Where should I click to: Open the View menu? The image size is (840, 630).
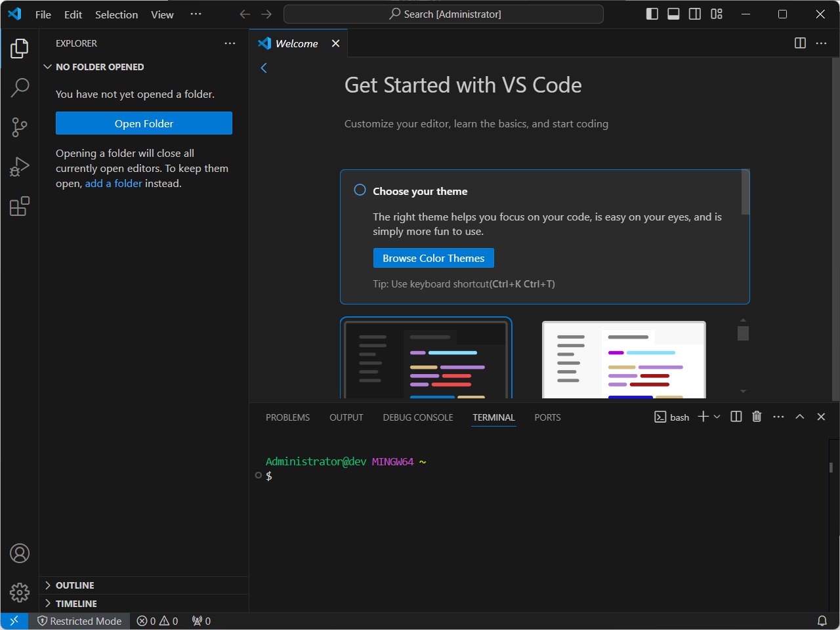(x=162, y=14)
